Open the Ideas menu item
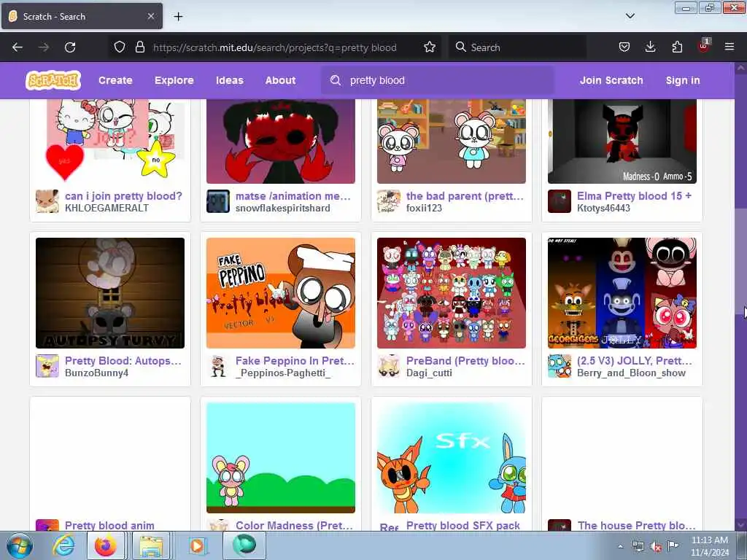The height and width of the screenshot is (560, 747). coord(230,80)
